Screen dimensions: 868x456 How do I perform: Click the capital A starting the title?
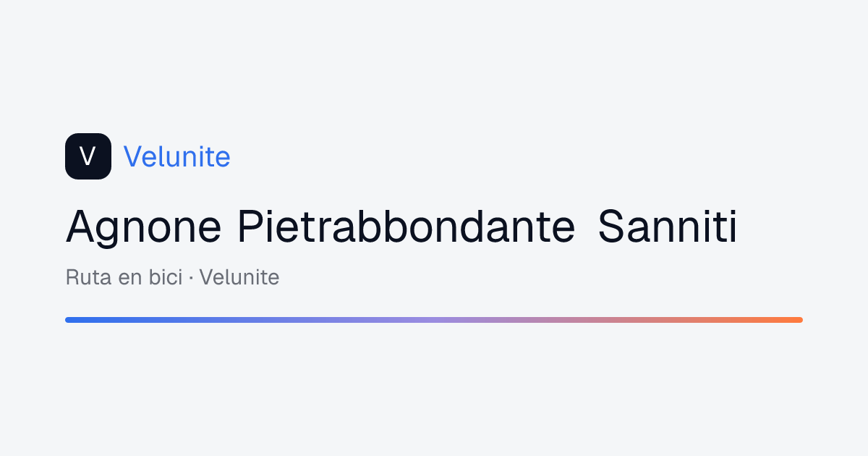(82, 227)
